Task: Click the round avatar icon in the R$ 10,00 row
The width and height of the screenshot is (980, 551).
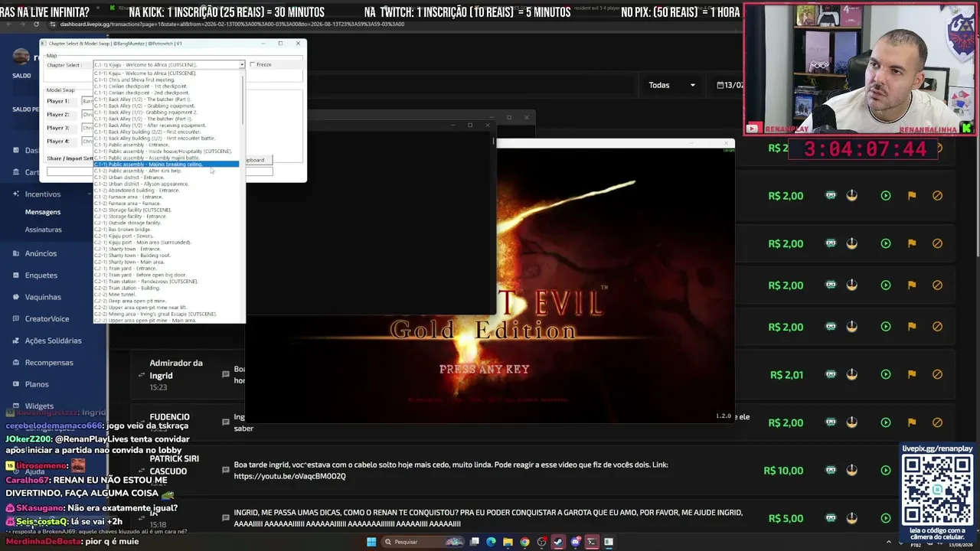Action: click(851, 470)
